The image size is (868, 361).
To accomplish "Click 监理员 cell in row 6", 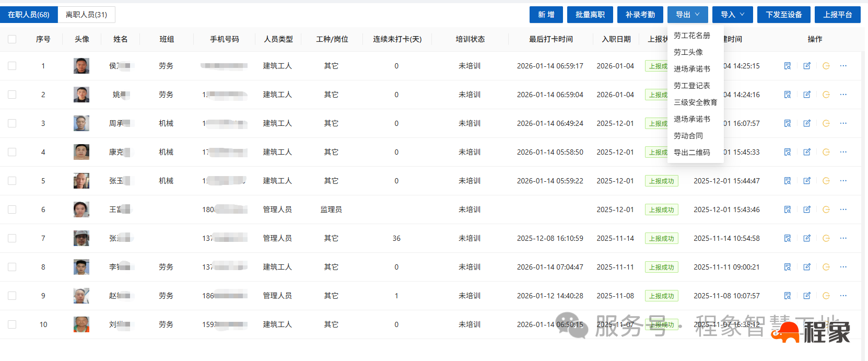I will click(331, 209).
